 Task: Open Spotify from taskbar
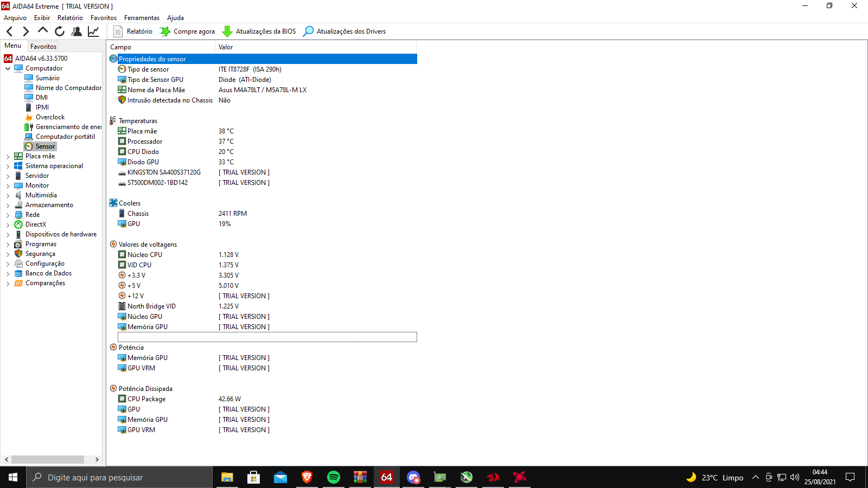point(334,477)
